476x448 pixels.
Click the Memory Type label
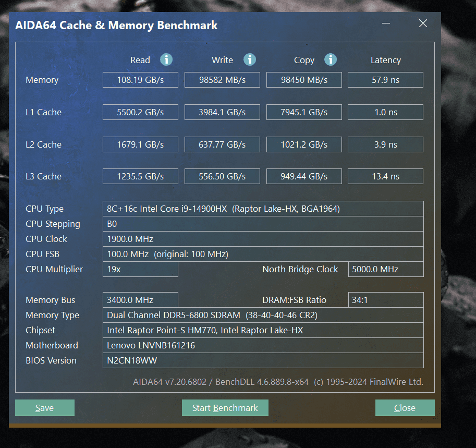(x=53, y=316)
